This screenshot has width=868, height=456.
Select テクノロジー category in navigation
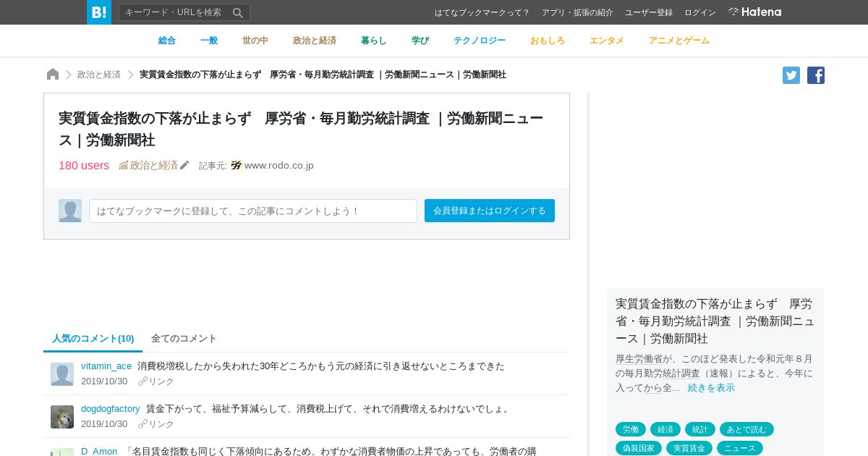[x=480, y=41]
